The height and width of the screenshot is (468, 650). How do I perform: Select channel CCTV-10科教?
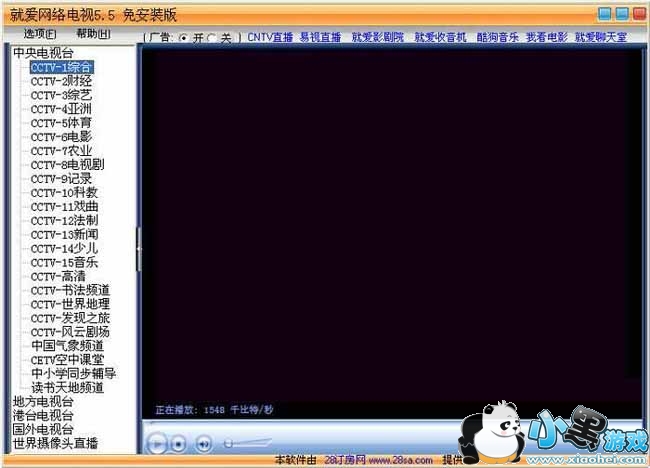[x=64, y=193]
